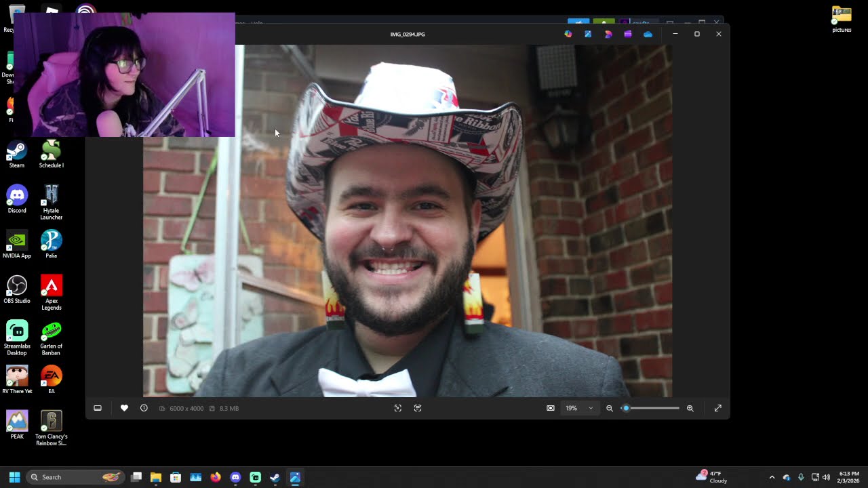Open the 47°F Cloudy weather widget
This screenshot has height=488, width=868.
[x=712, y=477]
